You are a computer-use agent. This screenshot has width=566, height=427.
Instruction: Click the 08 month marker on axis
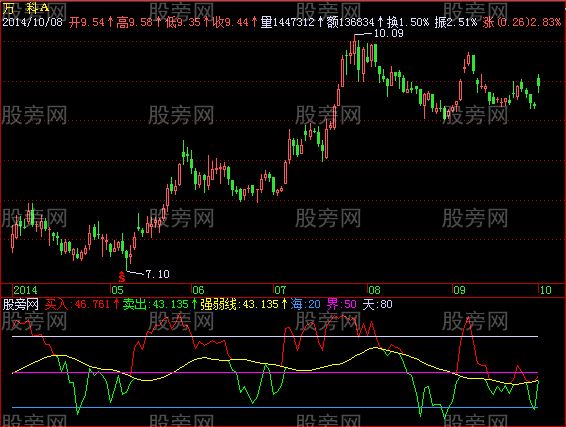point(374,290)
